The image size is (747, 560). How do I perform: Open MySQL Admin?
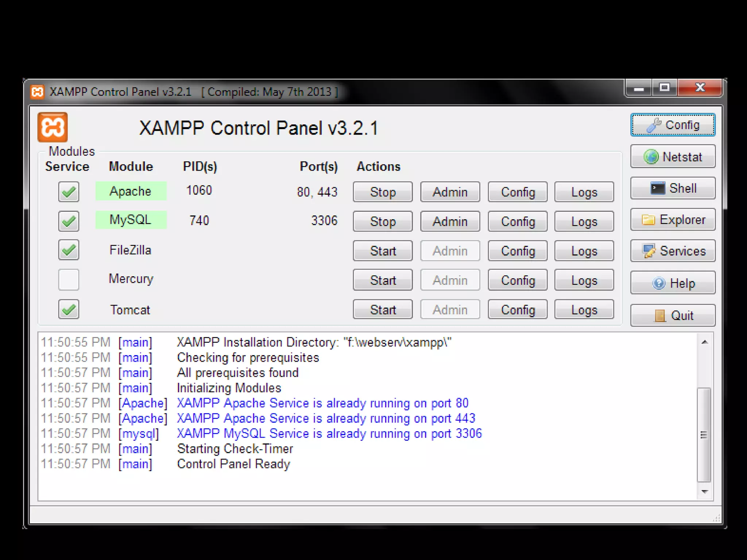click(450, 221)
